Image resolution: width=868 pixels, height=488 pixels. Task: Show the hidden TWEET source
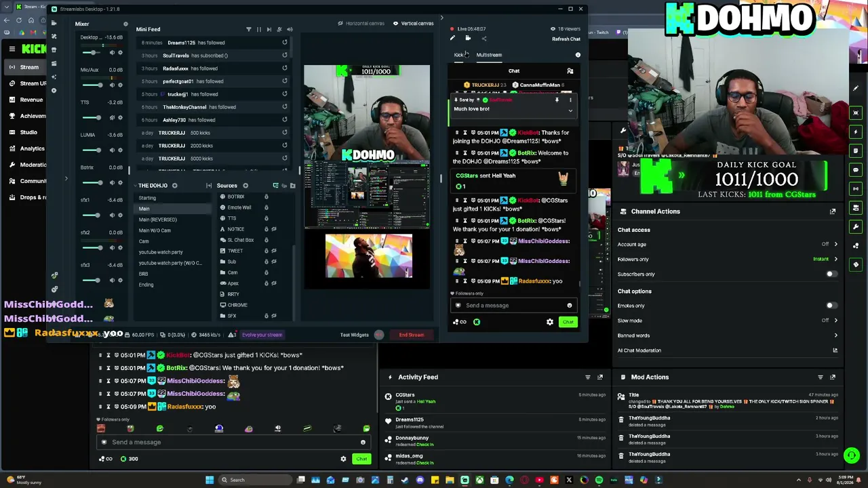pyautogui.click(x=274, y=251)
